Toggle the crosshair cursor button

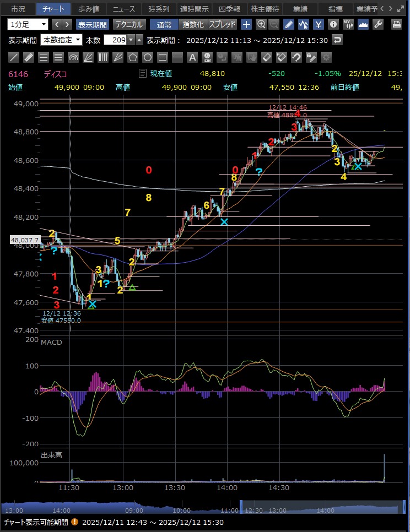click(246, 24)
